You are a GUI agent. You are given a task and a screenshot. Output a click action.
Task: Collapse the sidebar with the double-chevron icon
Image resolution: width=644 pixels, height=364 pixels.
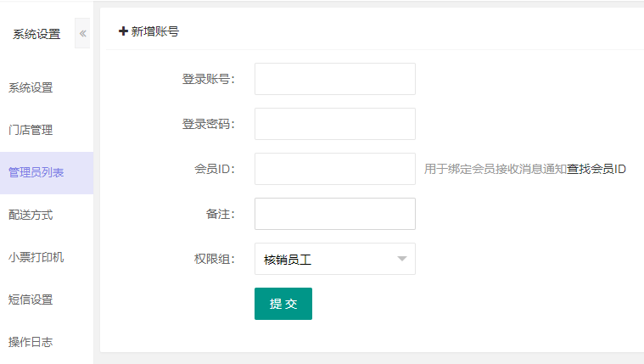(x=82, y=34)
